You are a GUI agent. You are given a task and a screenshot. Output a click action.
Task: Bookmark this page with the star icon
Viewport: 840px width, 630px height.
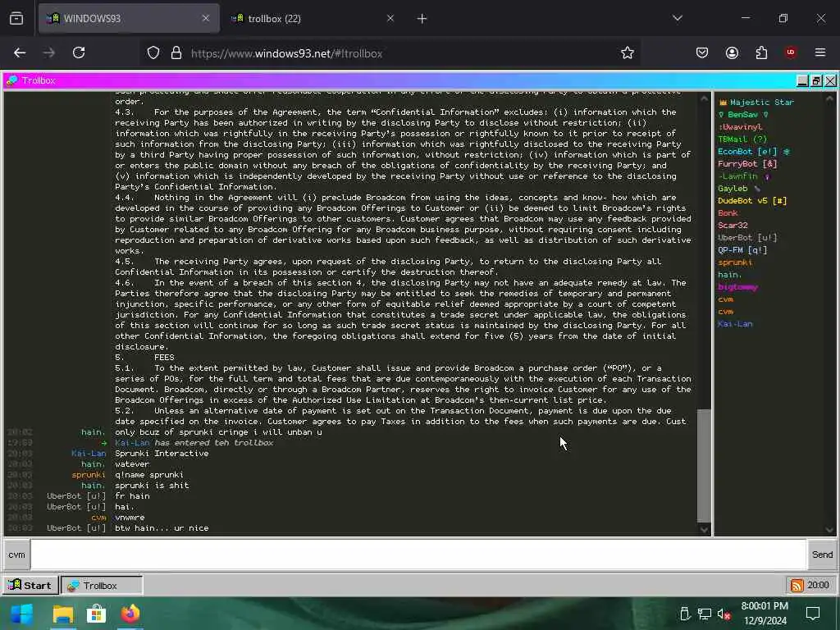628,52
